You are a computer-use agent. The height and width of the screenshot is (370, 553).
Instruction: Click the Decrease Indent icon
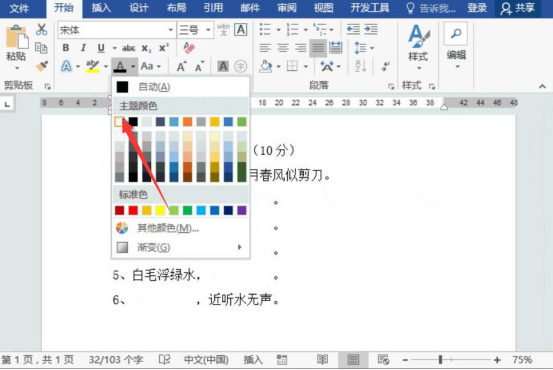click(x=353, y=30)
